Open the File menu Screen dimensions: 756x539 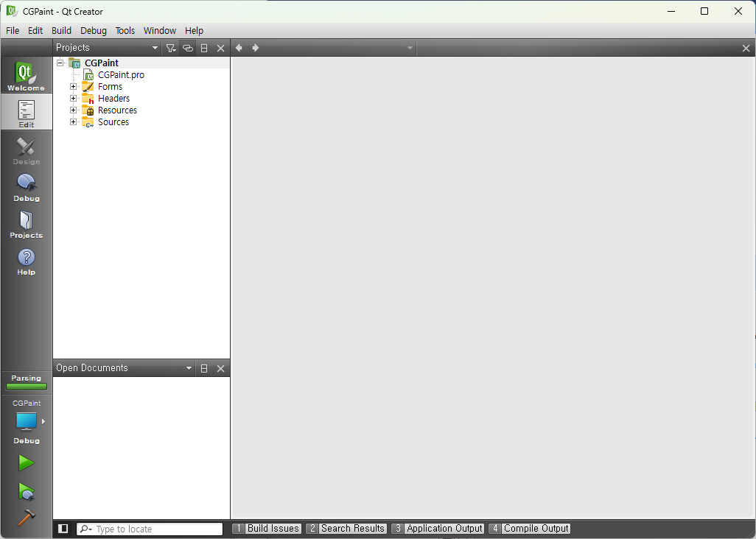click(13, 30)
